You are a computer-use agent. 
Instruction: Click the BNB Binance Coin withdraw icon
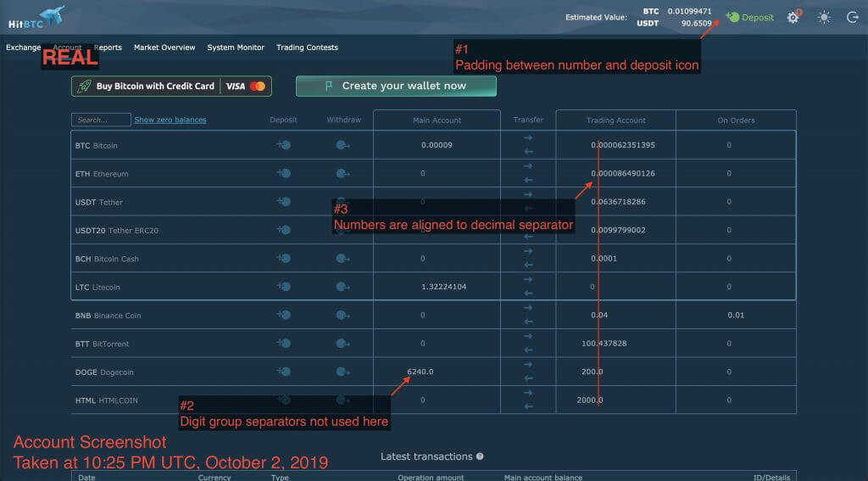coord(342,315)
